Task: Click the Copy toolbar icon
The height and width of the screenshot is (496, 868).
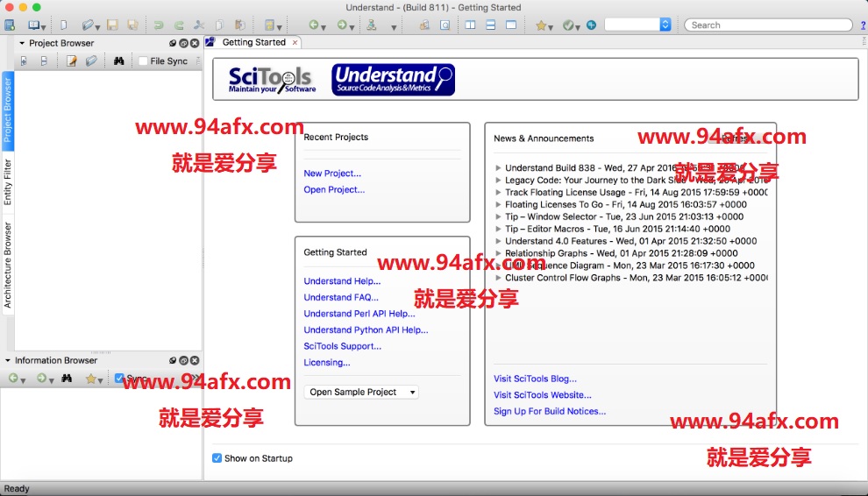Action: pos(219,25)
